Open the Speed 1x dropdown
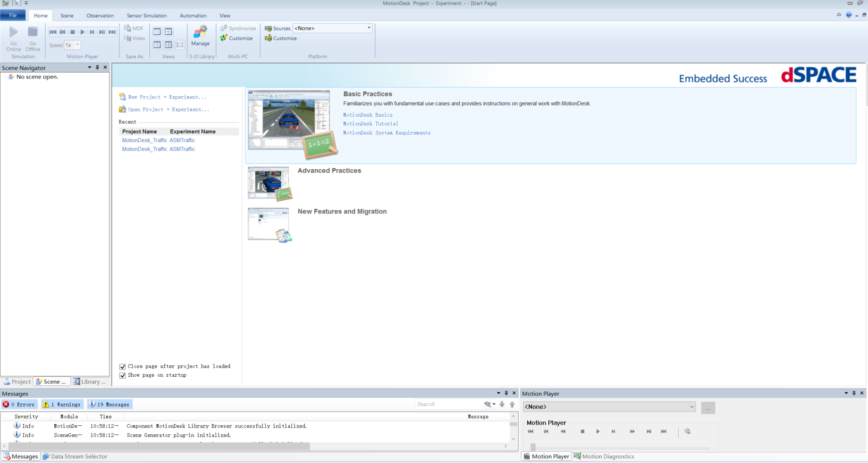 (73, 45)
